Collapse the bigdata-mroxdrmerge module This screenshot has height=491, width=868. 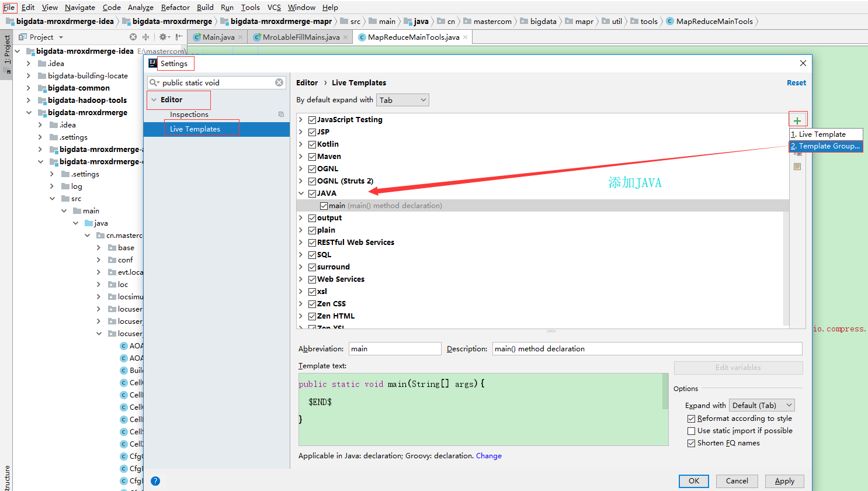pos(28,113)
